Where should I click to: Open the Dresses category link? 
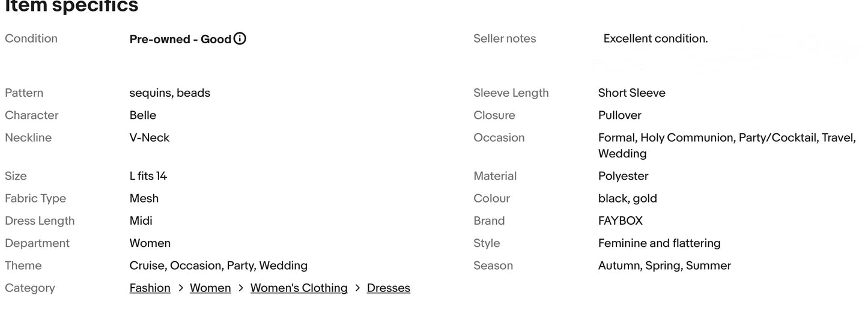coord(388,288)
